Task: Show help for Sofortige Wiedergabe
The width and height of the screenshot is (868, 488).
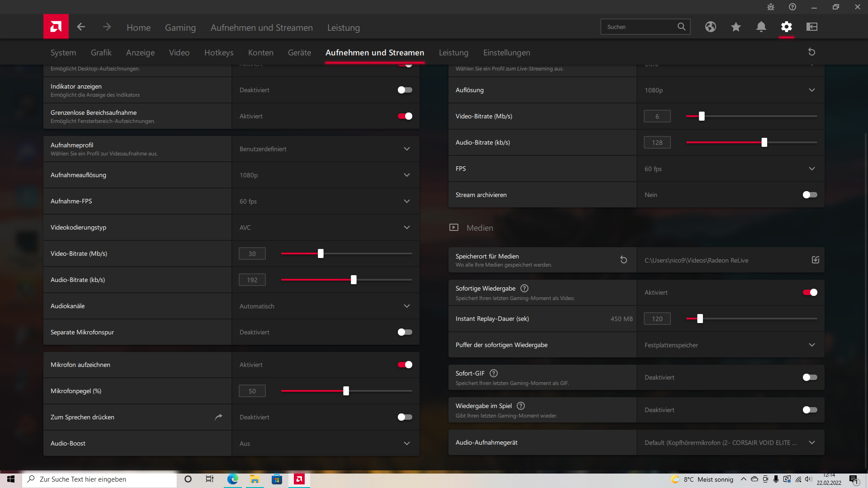Action: tap(524, 288)
